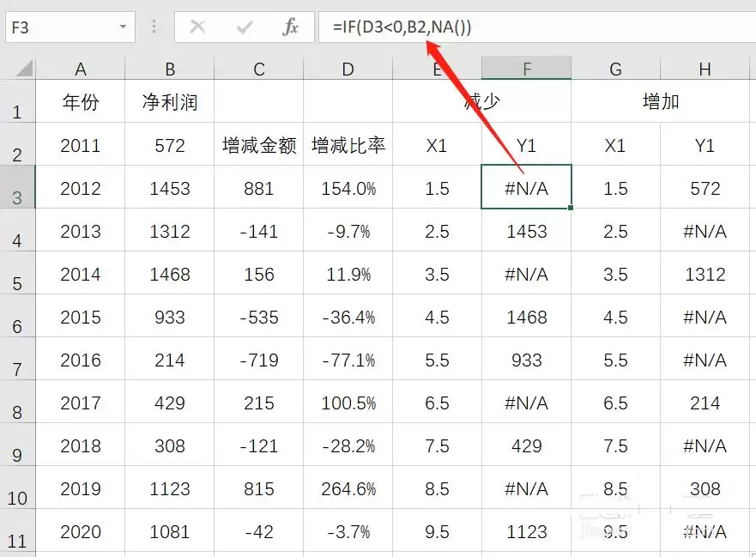Select cell containing 264.6%
756x557 pixels.
348,487
